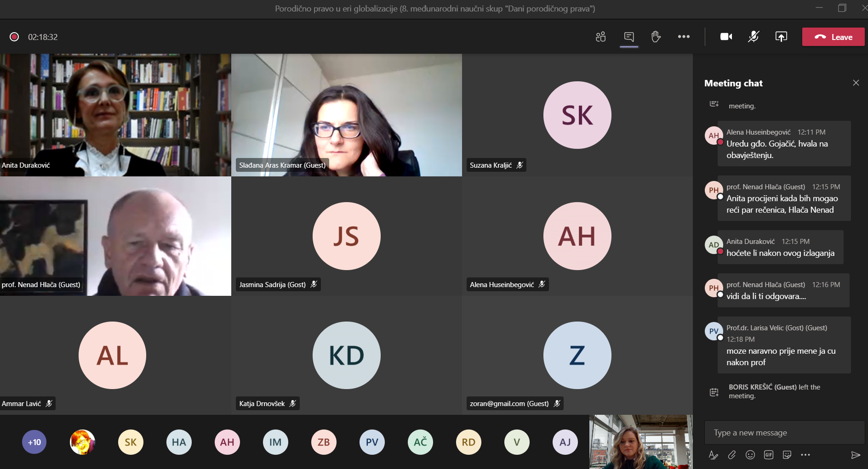Attach a file to the chat
This screenshot has width=868, height=469.
pos(732,455)
